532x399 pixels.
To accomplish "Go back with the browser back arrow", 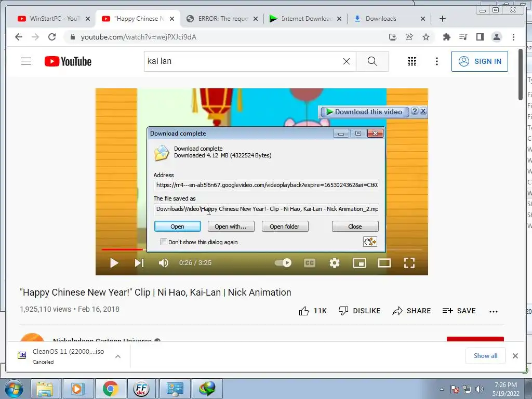I will click(x=19, y=37).
